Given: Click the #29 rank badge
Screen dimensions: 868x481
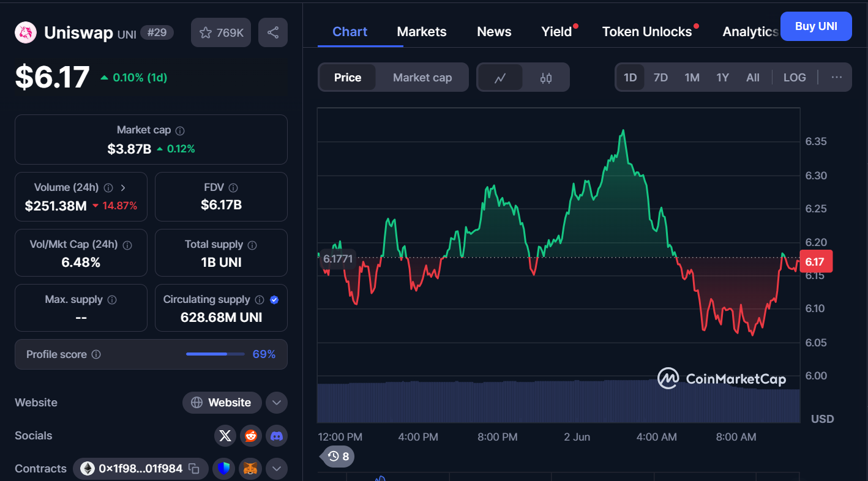Looking at the screenshot, I should [157, 32].
